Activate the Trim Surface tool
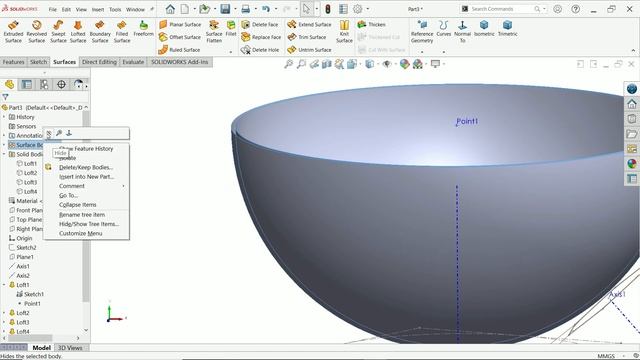Screen dimensions: 640x360 click(307, 37)
